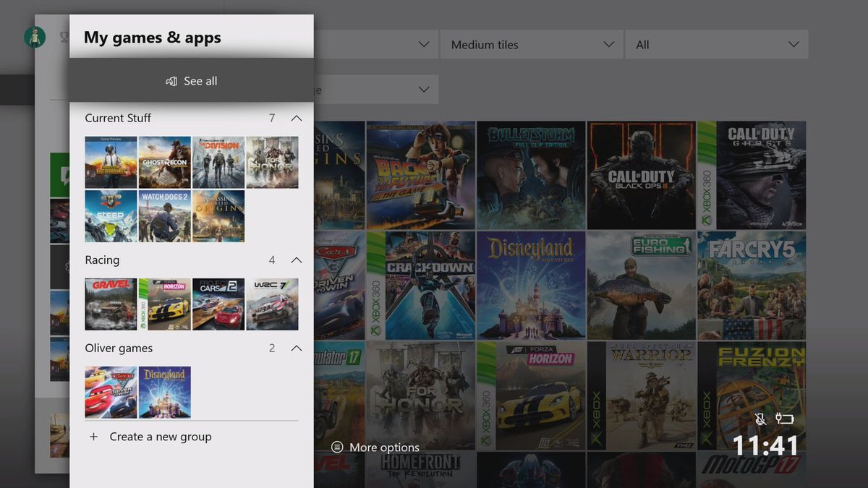Click Create a new group
868x488 pixels.
click(x=161, y=437)
